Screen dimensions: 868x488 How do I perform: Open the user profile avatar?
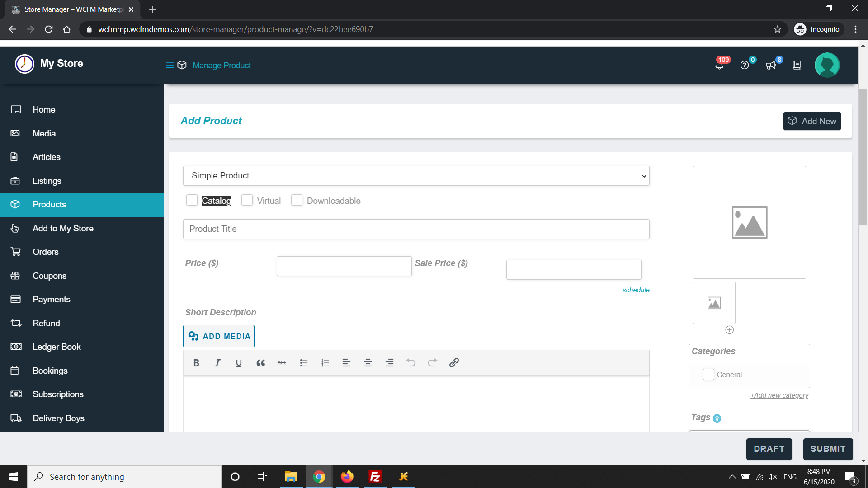coord(827,65)
